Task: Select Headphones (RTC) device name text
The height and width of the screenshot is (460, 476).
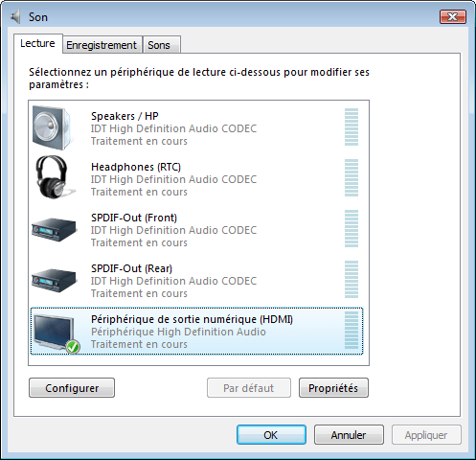Action: pos(136,167)
